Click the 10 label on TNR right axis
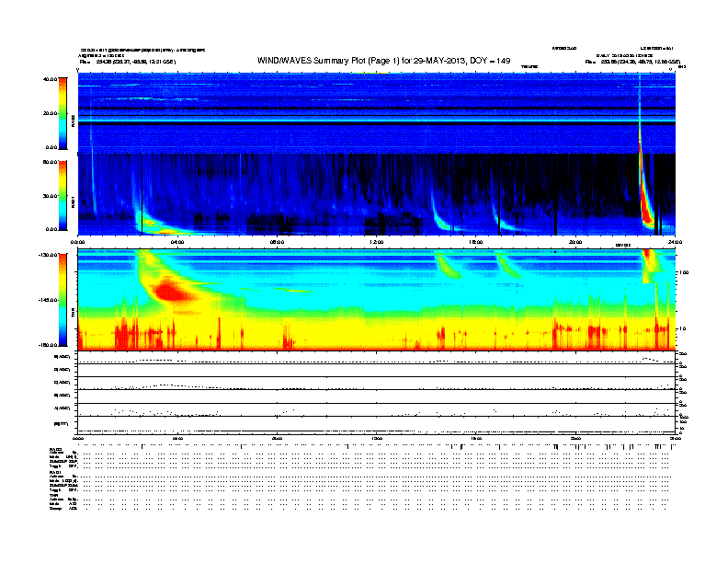The height and width of the screenshot is (563, 728). point(684,328)
